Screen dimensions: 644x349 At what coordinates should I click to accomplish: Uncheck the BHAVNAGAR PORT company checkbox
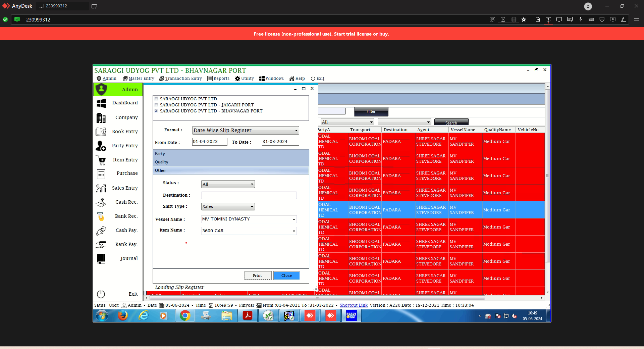point(156,111)
